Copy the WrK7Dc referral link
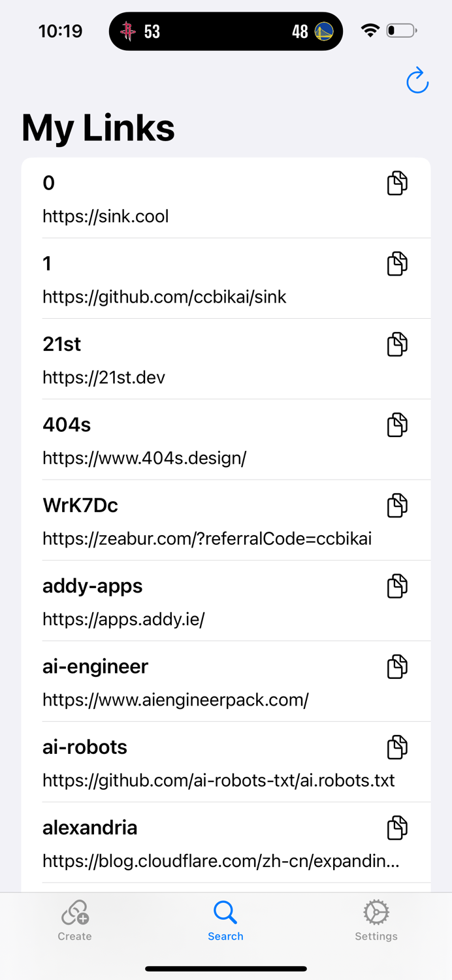 tap(396, 505)
